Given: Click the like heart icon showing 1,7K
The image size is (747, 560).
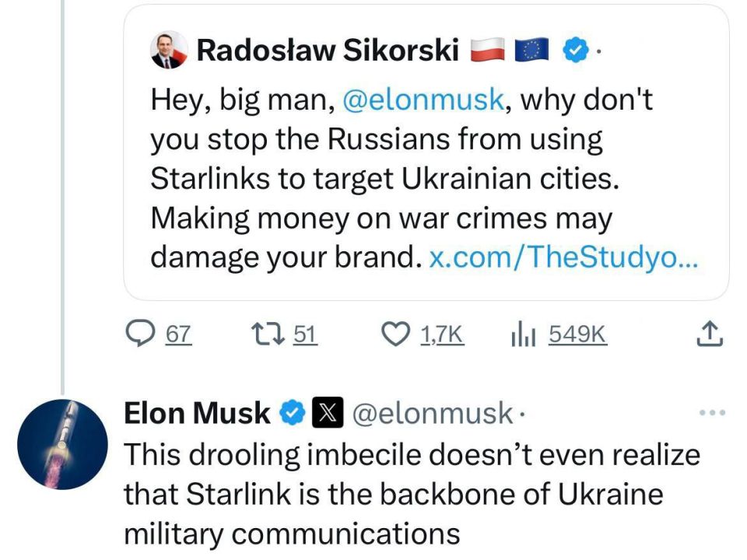Looking at the screenshot, I should pos(397,334).
